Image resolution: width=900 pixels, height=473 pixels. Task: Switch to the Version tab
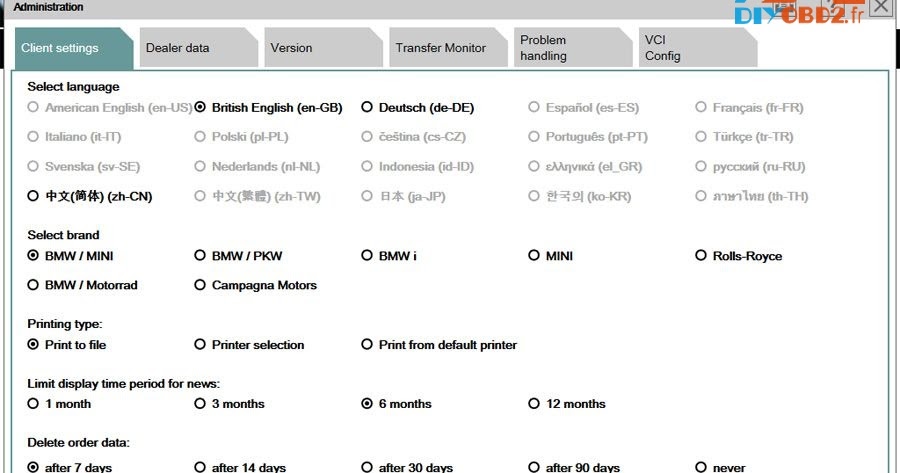click(323, 48)
